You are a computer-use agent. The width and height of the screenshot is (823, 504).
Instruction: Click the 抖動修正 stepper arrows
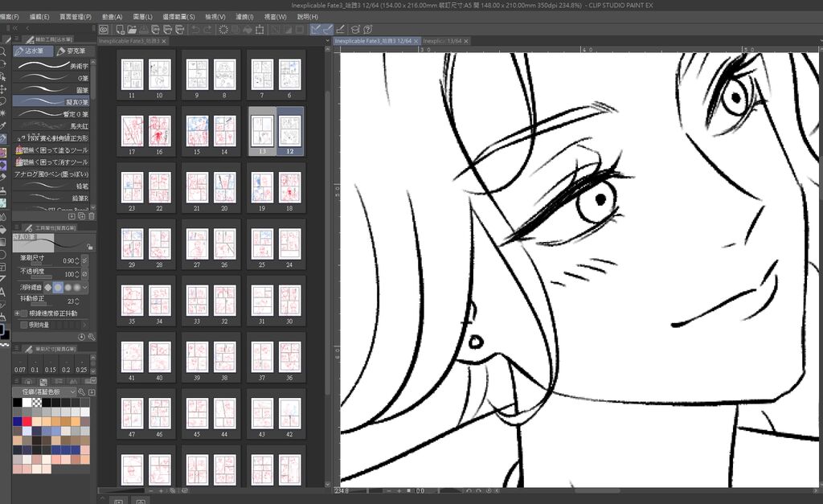(x=77, y=301)
